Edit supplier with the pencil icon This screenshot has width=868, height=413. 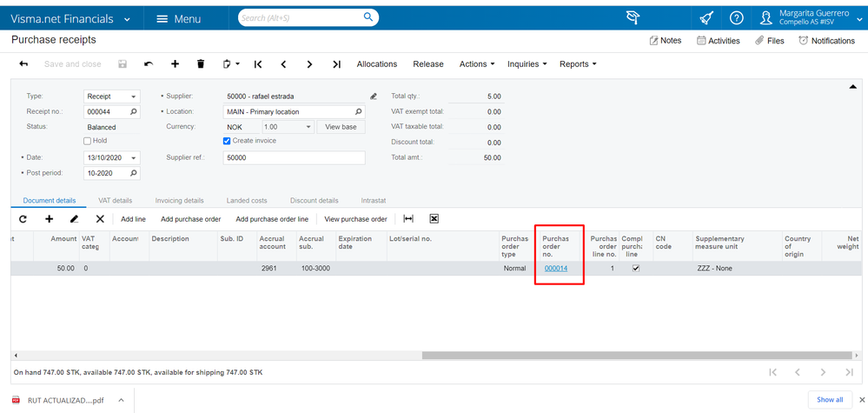pyautogui.click(x=373, y=97)
